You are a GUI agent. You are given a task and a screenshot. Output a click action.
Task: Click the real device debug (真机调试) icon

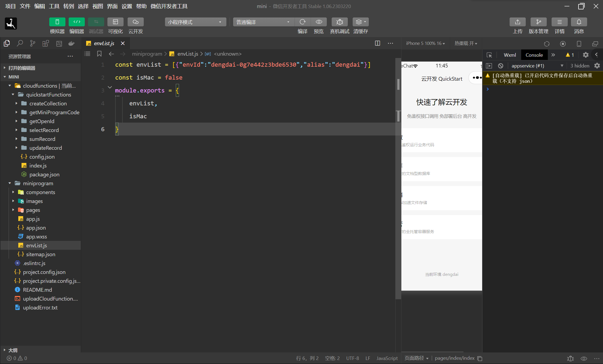tap(339, 22)
